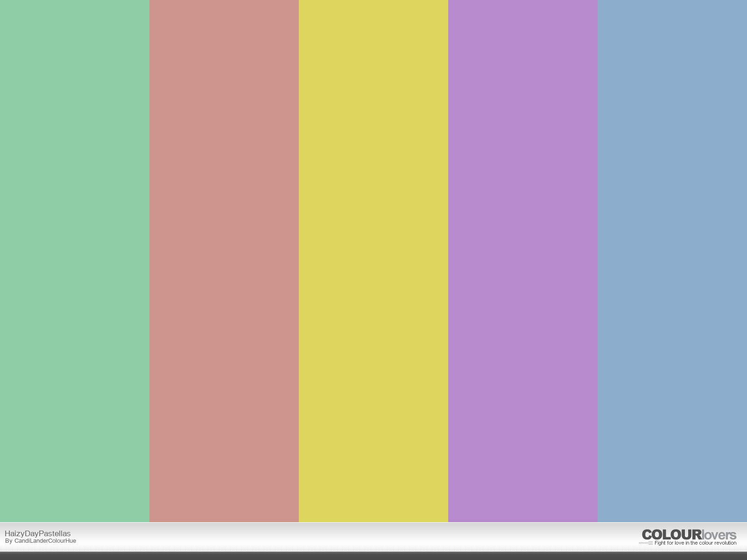747x560 pixels.
Task: Click the pastel blue color stripe
Action: point(672,261)
